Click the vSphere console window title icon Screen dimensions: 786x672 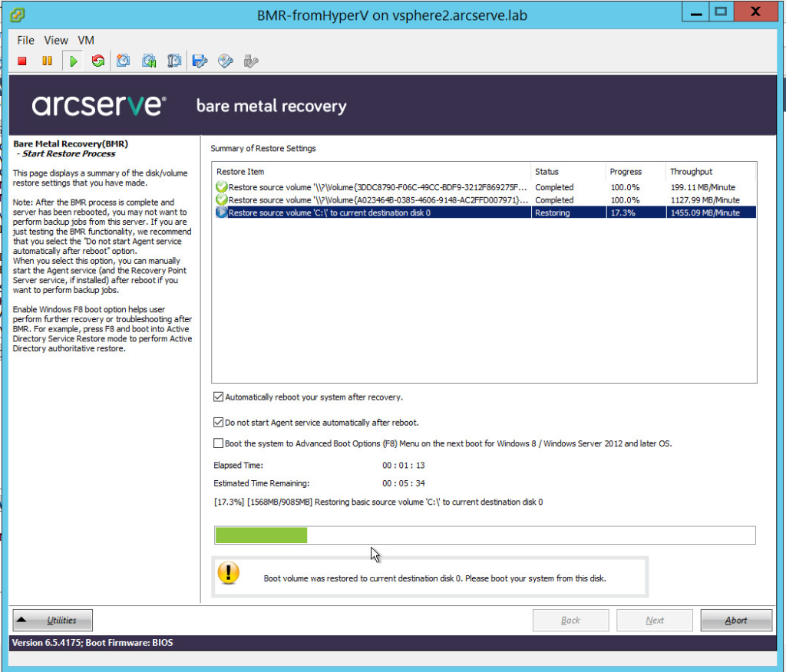pyautogui.click(x=17, y=15)
